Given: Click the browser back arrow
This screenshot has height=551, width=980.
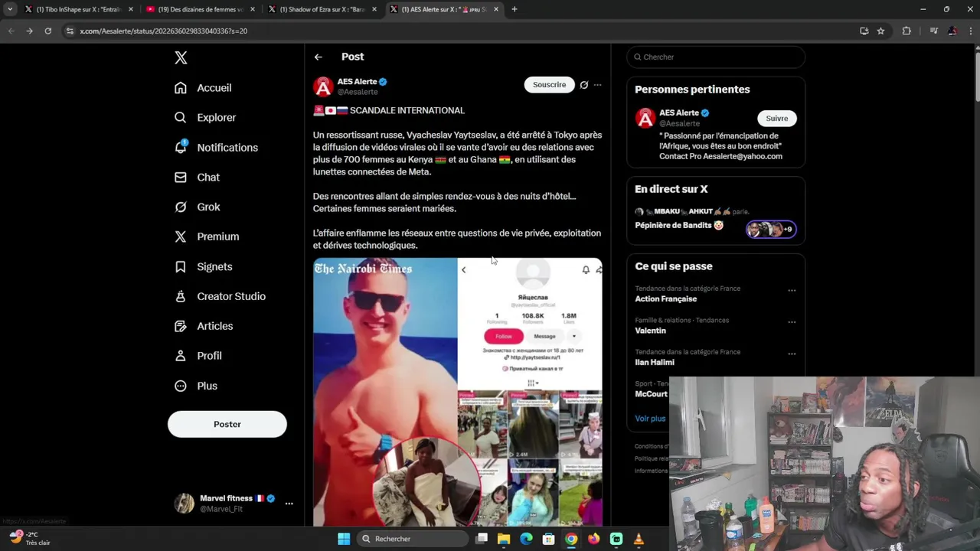Looking at the screenshot, I should [x=11, y=31].
